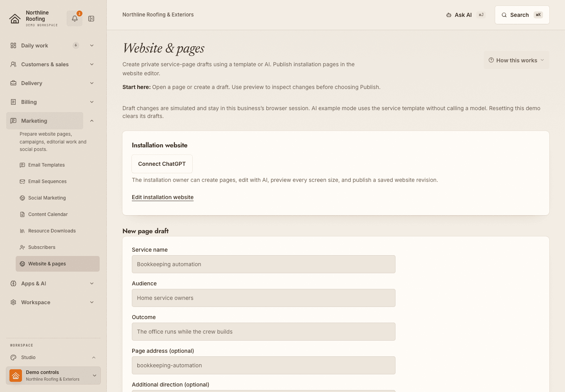Expand the Delivery section chevron
Screen dimensions: 565x392
(x=92, y=83)
